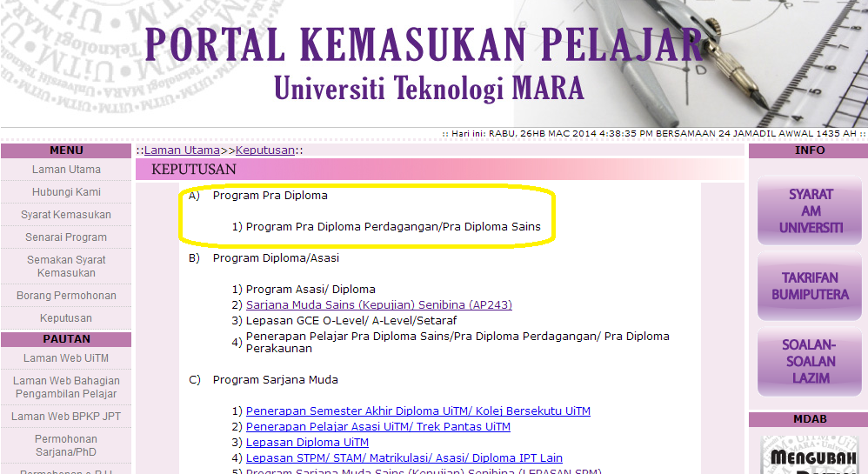Click Program Asasi/ Diploma list item
The height and width of the screenshot is (474, 868).
(310, 289)
